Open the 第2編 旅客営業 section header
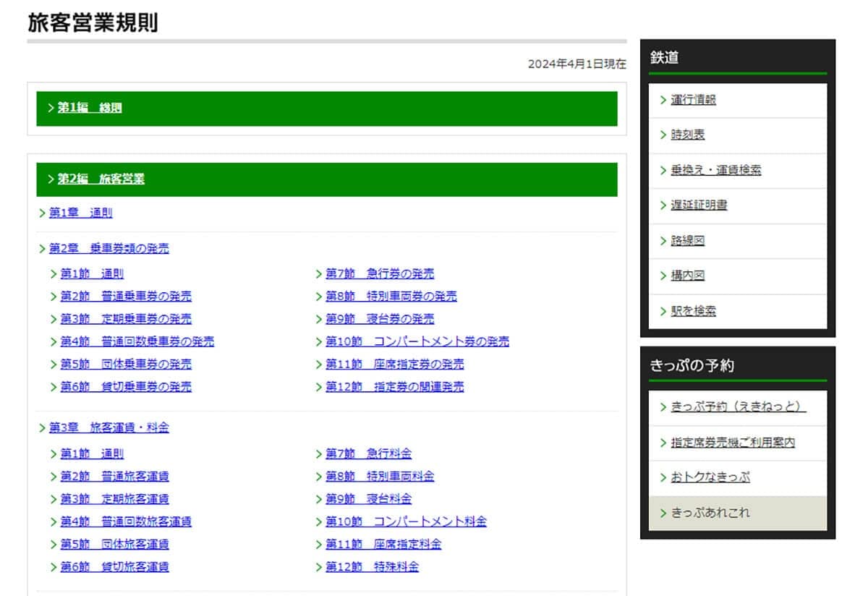Image resolution: width=868 pixels, height=596 pixels. pyautogui.click(x=327, y=179)
